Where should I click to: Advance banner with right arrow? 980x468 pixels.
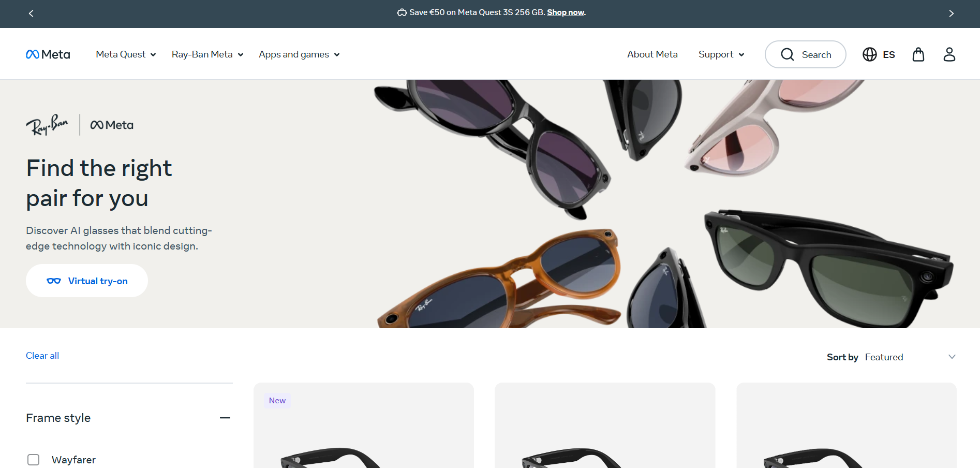[x=951, y=13]
